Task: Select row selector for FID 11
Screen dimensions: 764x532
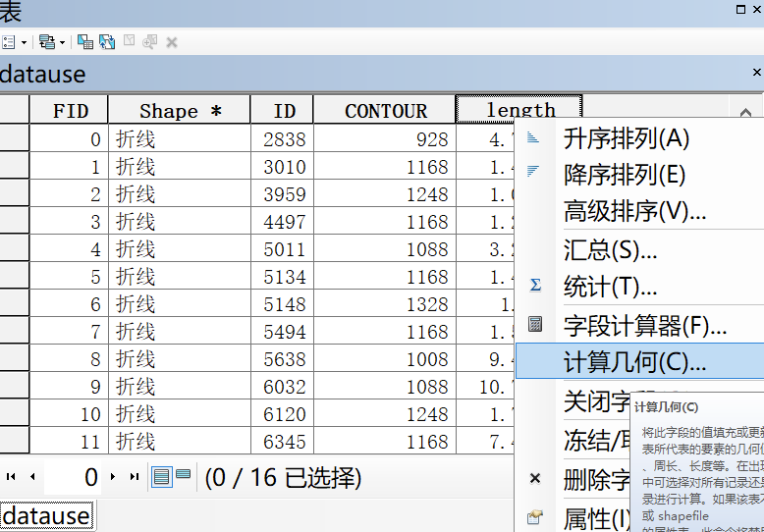Action: [14, 441]
